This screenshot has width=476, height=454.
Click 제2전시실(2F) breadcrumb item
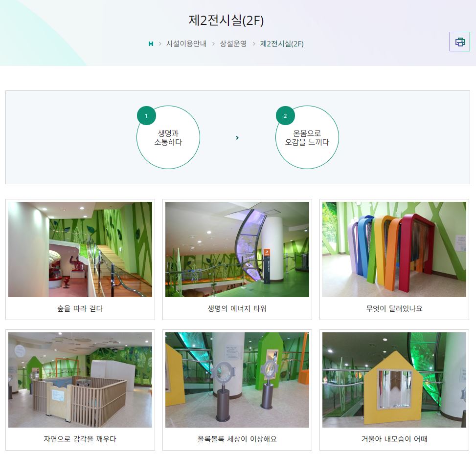click(282, 43)
